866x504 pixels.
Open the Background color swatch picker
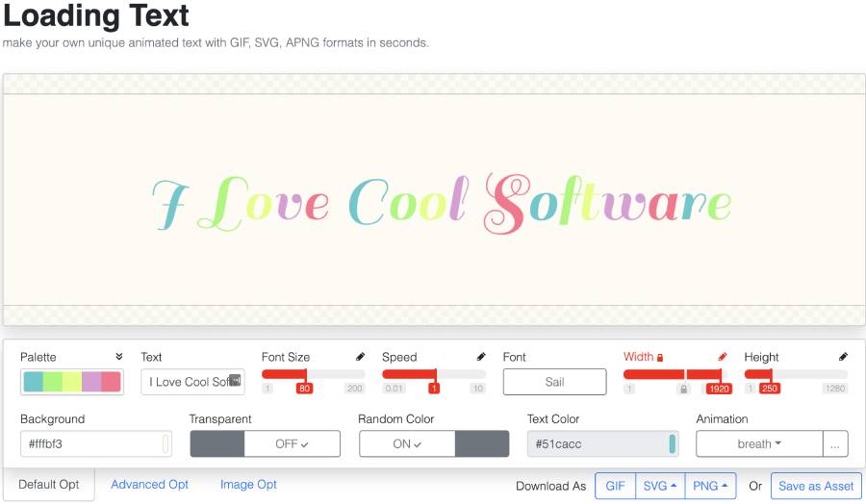(x=166, y=443)
